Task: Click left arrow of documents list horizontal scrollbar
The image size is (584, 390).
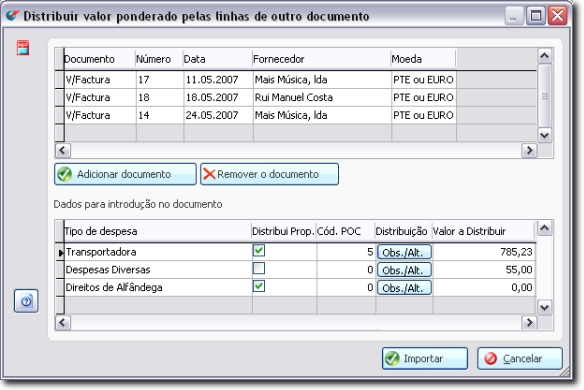Action: coord(63,150)
